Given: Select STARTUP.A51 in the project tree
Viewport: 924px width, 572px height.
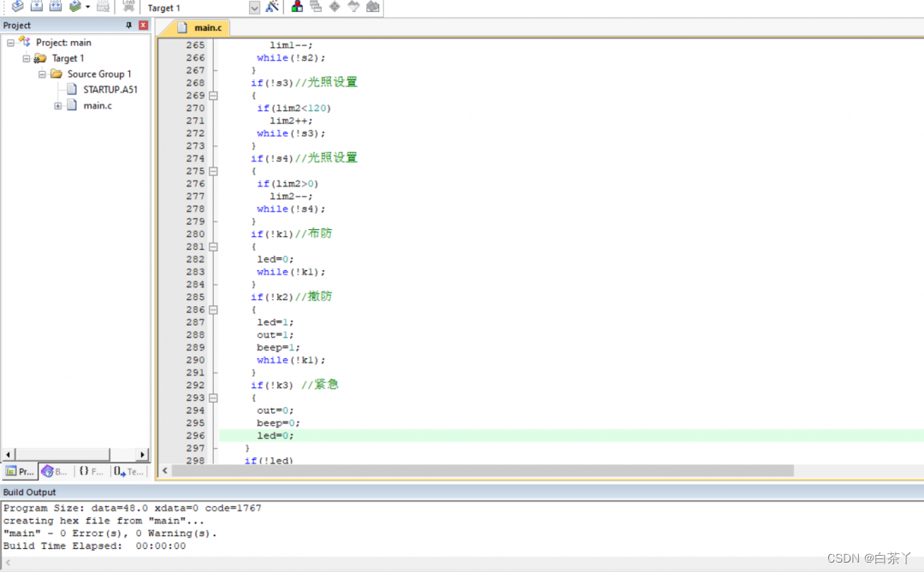Looking at the screenshot, I should (110, 90).
